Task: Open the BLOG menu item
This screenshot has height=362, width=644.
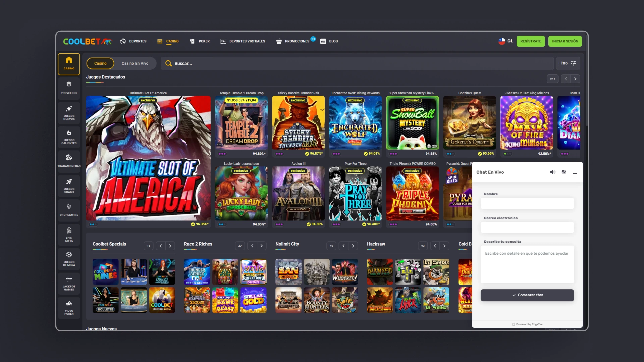Action: tap(333, 41)
